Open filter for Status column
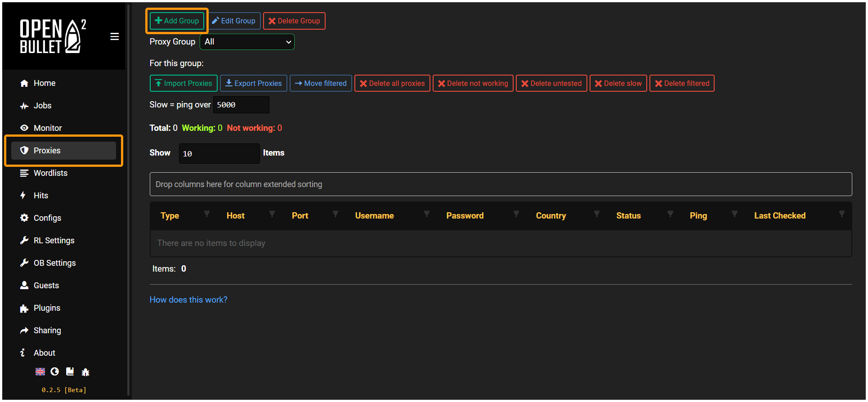Image resolution: width=868 pixels, height=402 pixels. (670, 214)
